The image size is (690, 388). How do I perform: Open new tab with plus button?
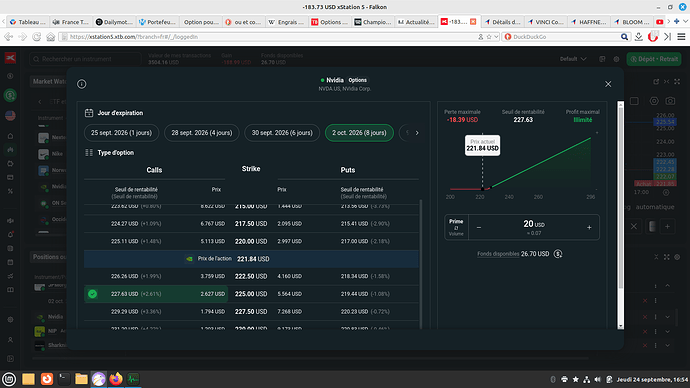(x=677, y=21)
